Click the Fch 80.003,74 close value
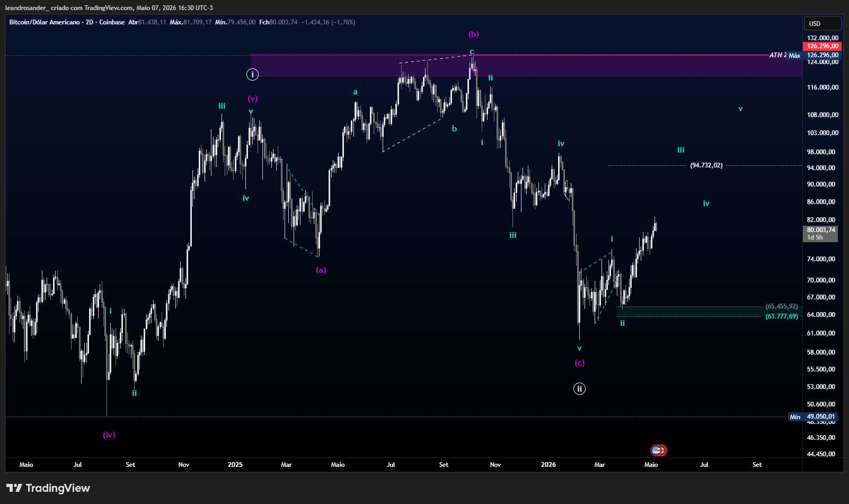 pos(278,22)
